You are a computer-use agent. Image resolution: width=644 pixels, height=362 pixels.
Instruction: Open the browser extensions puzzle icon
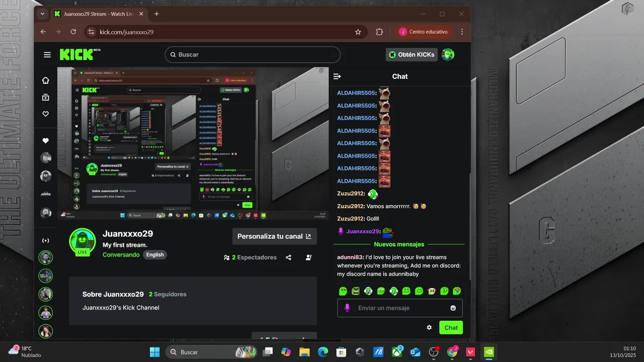coord(379,32)
